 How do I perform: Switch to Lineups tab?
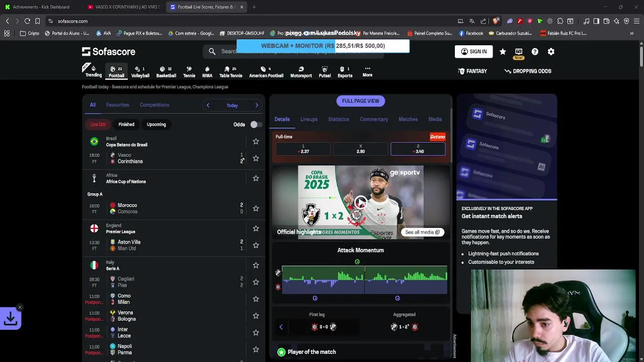coord(309,119)
